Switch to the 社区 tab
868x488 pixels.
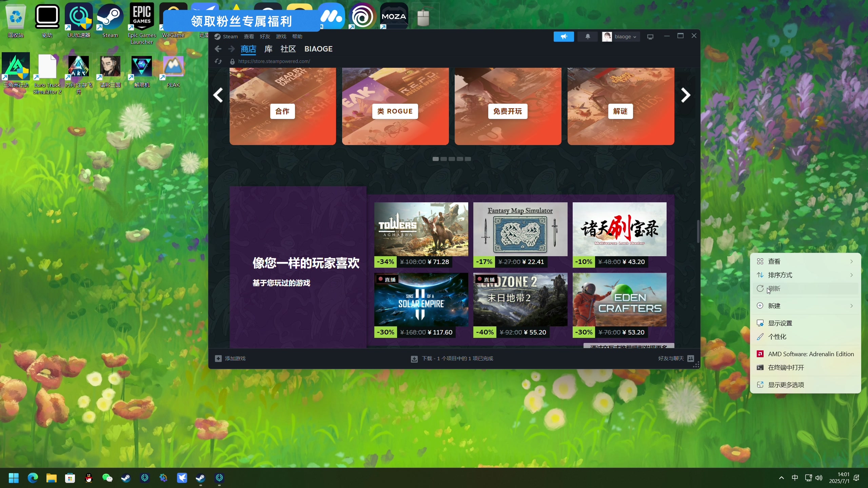(x=288, y=49)
